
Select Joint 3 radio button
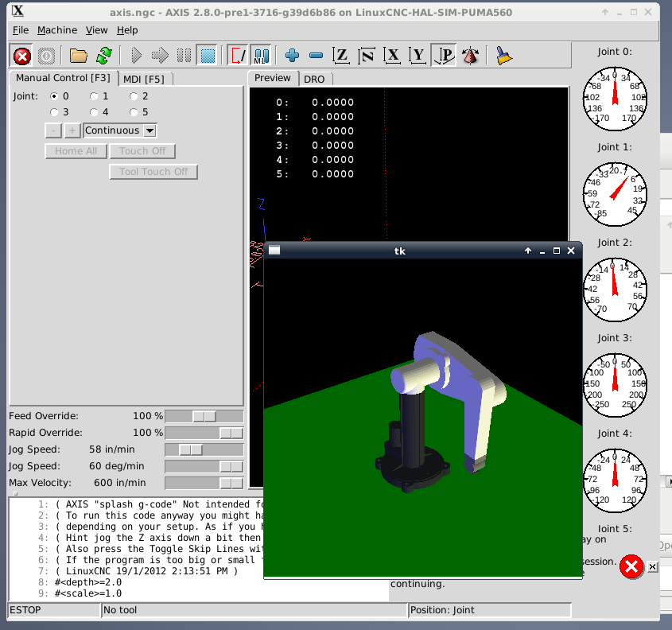[x=54, y=112]
